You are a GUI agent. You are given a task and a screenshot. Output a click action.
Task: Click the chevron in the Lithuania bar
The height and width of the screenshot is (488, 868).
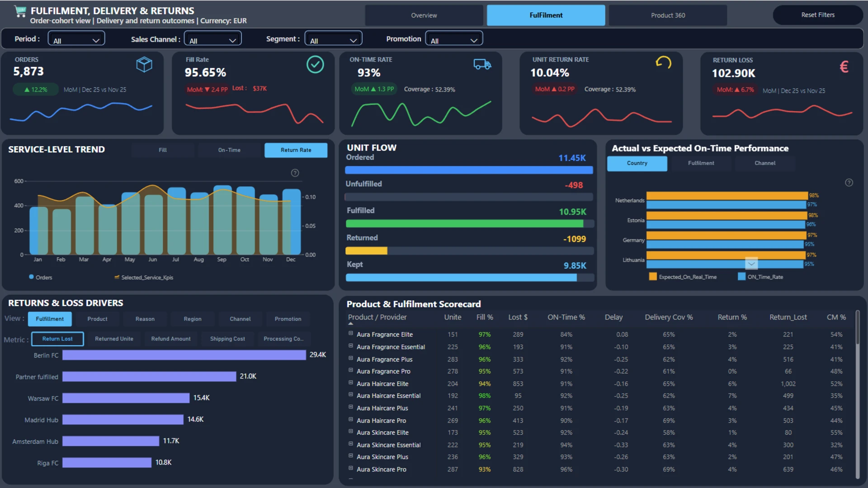[751, 263]
